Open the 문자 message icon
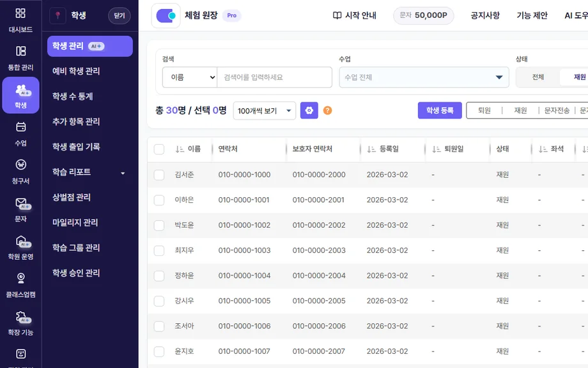Screen dimensions: 588x368 21,203
